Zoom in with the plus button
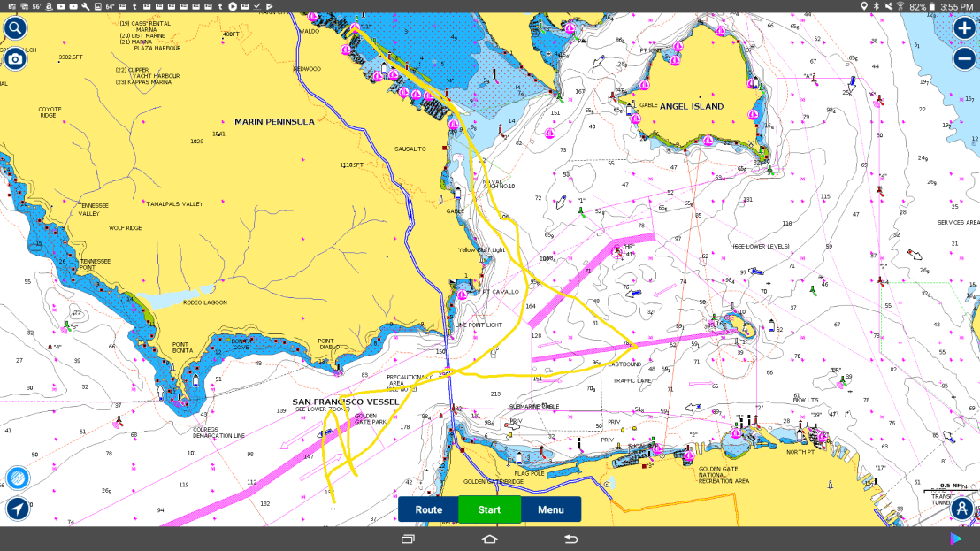 pyautogui.click(x=964, y=28)
